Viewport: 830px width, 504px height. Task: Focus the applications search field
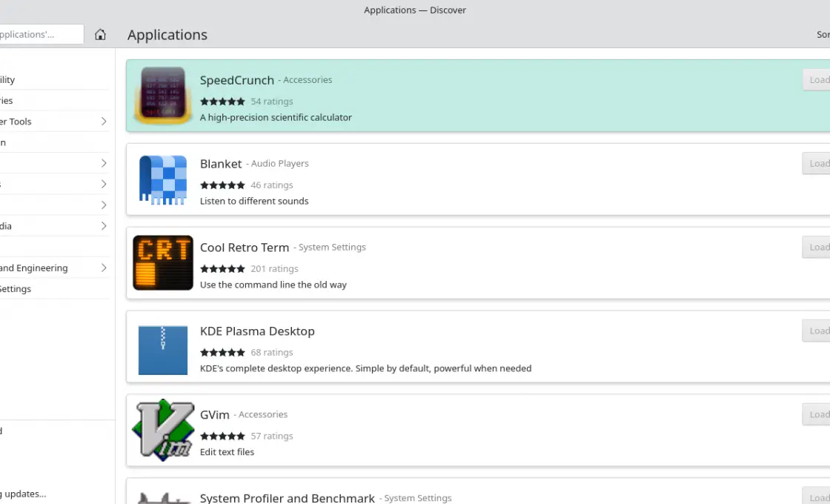pyautogui.click(x=41, y=34)
